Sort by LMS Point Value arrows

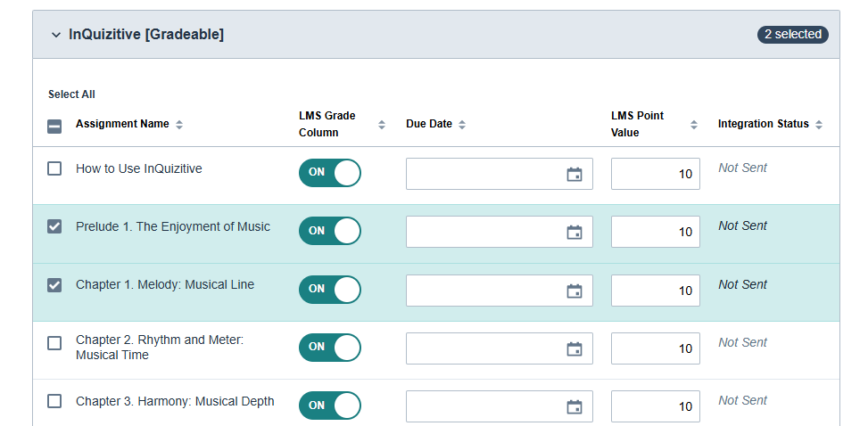tap(694, 125)
